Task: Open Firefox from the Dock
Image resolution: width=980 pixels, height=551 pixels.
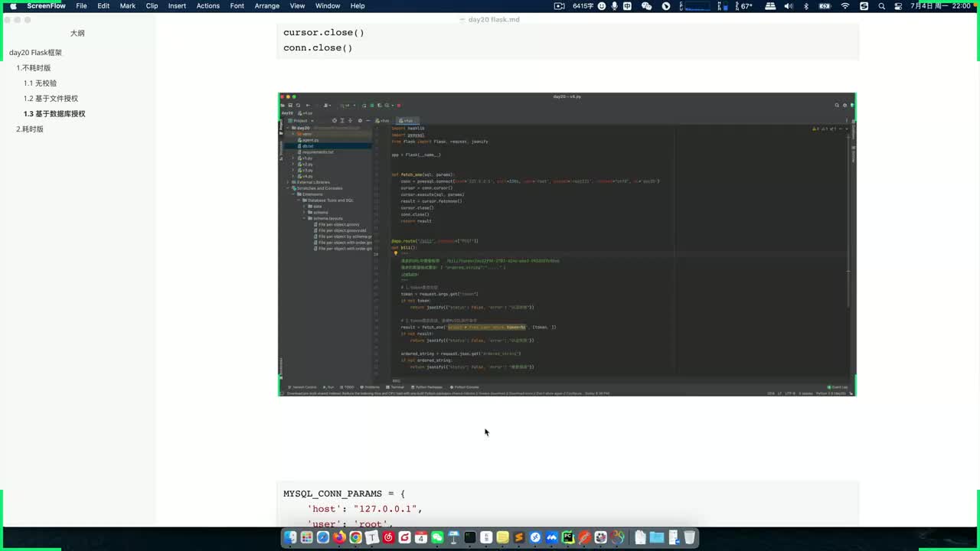Action: pos(339,537)
